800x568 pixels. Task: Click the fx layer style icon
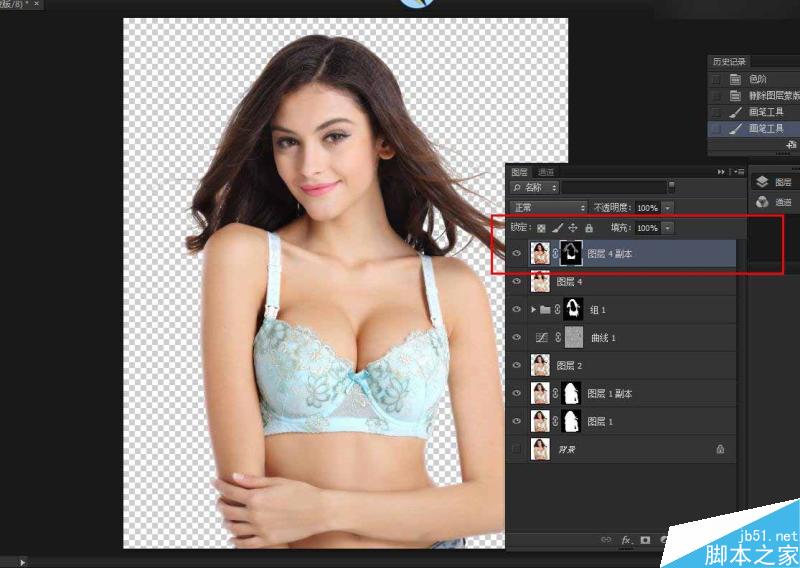[627, 539]
